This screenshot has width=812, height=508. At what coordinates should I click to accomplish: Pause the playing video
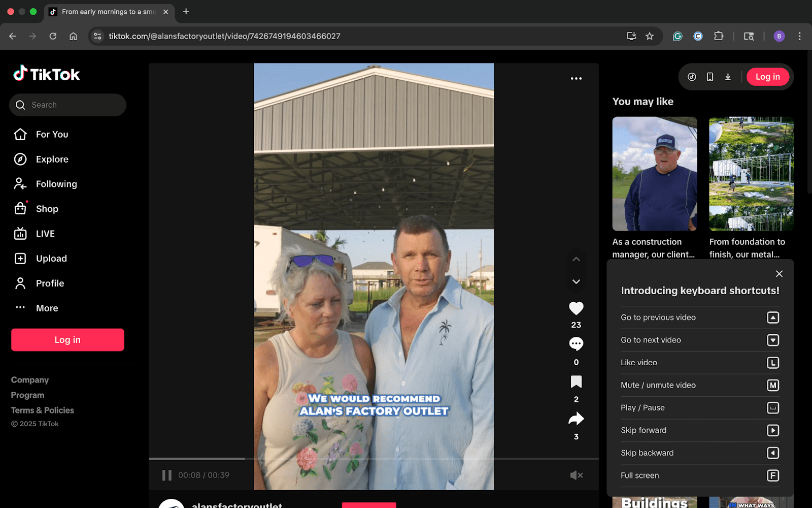pos(166,475)
